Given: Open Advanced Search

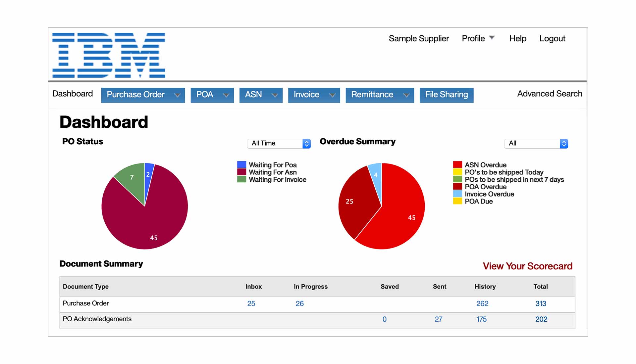Looking at the screenshot, I should (550, 94).
